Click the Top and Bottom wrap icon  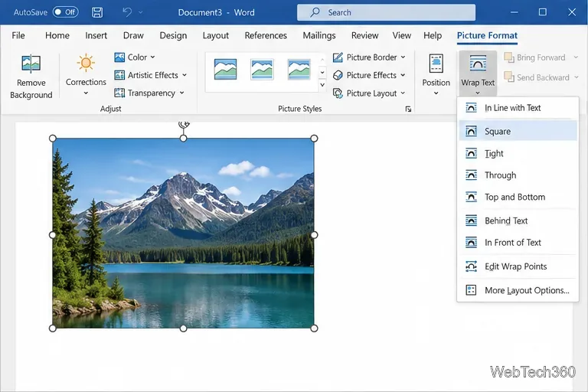(471, 197)
